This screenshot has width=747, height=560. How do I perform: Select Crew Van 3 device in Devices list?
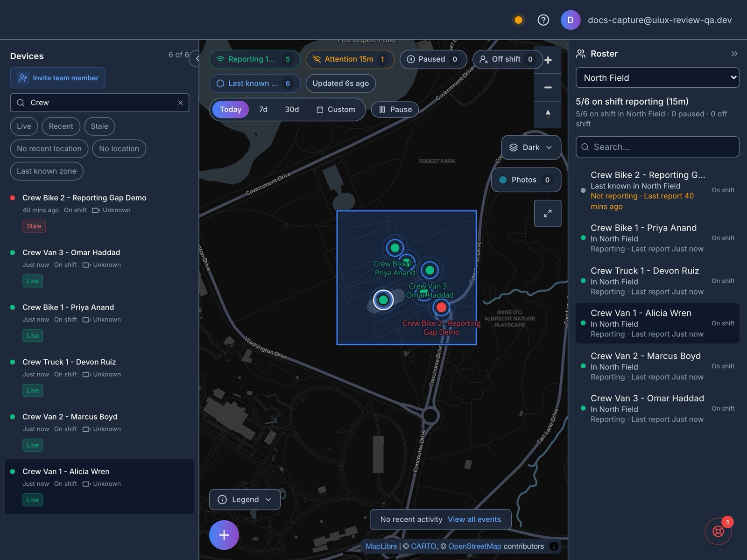99,268
